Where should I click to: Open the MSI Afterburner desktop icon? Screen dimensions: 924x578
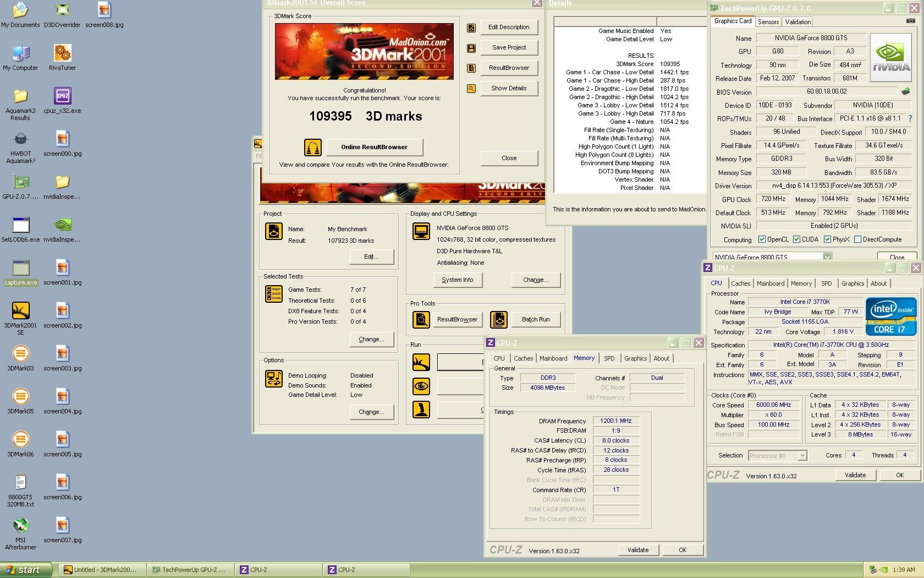(x=20, y=526)
